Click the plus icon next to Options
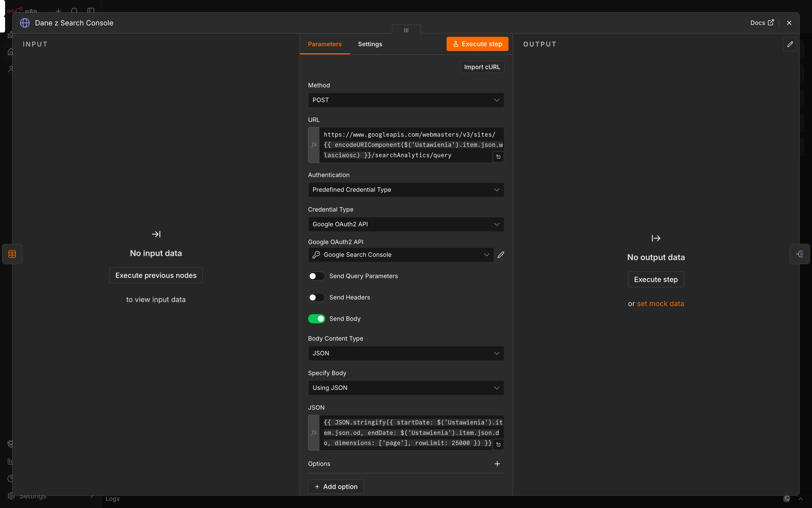The height and width of the screenshot is (508, 812). [497, 464]
